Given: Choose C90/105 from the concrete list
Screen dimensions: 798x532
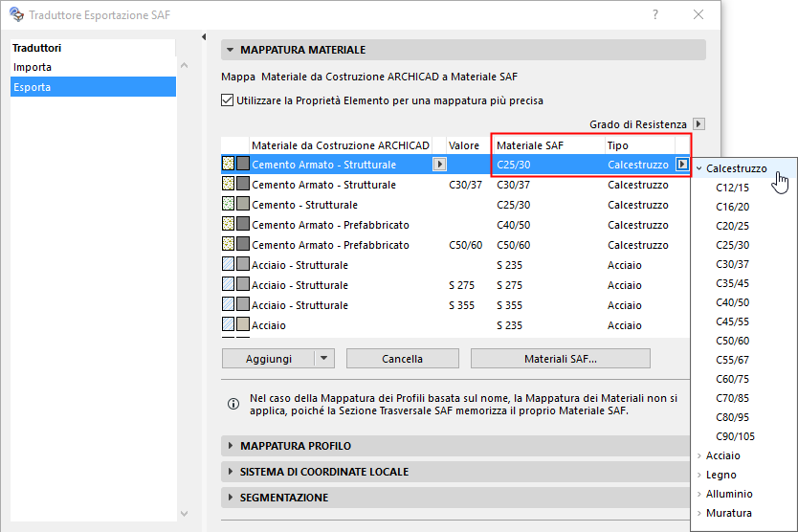Looking at the screenshot, I should coord(735,436).
